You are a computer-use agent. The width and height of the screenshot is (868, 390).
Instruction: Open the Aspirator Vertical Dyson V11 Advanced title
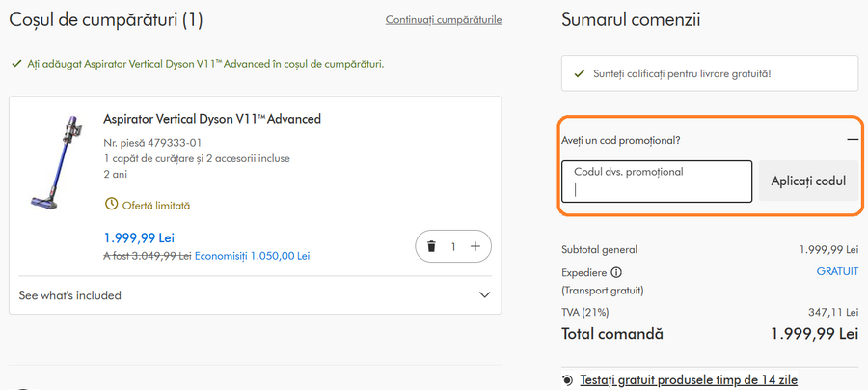212,119
